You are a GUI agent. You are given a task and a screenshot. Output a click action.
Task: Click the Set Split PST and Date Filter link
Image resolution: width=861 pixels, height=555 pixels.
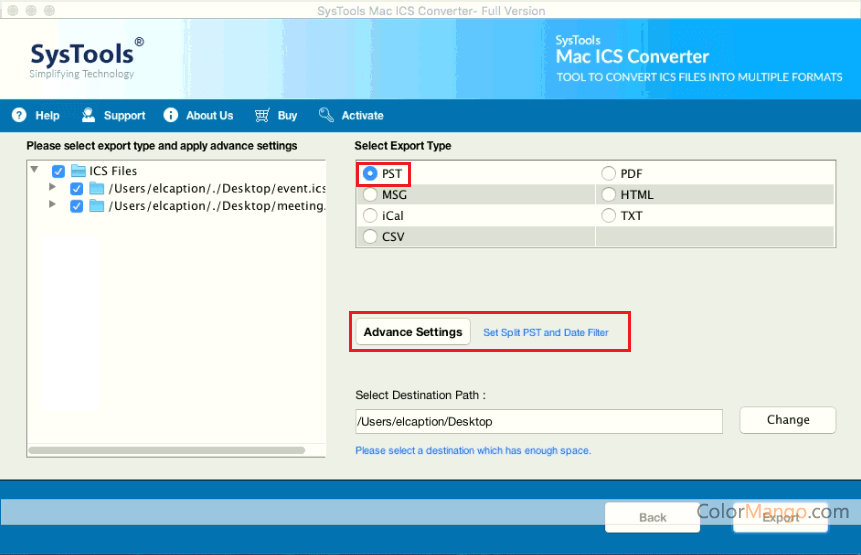coord(545,332)
